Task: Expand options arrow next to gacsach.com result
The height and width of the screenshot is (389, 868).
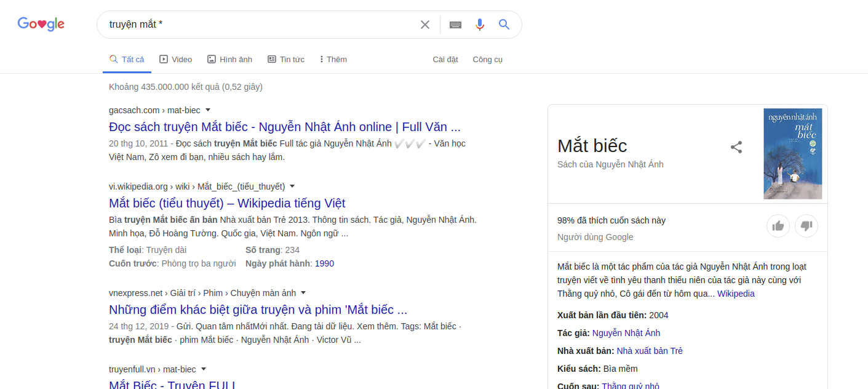Action: pos(208,110)
